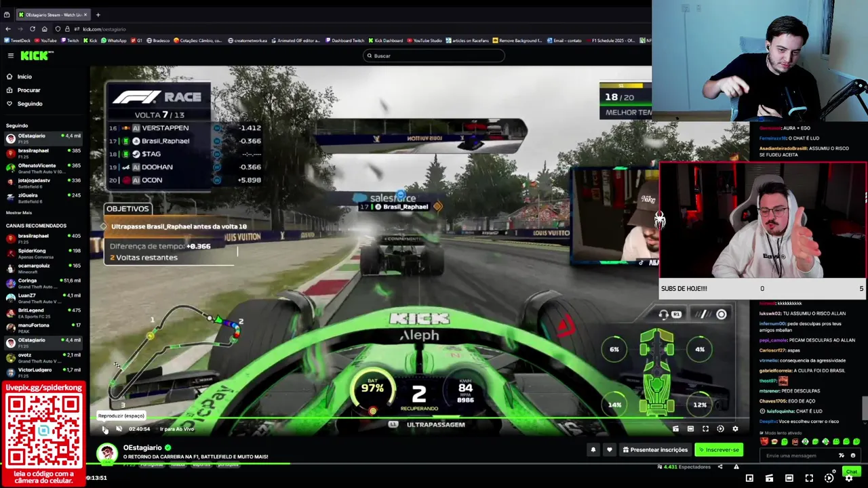The image size is (868, 488).
Task: Report stream with the warning icon
Action: [x=736, y=466]
